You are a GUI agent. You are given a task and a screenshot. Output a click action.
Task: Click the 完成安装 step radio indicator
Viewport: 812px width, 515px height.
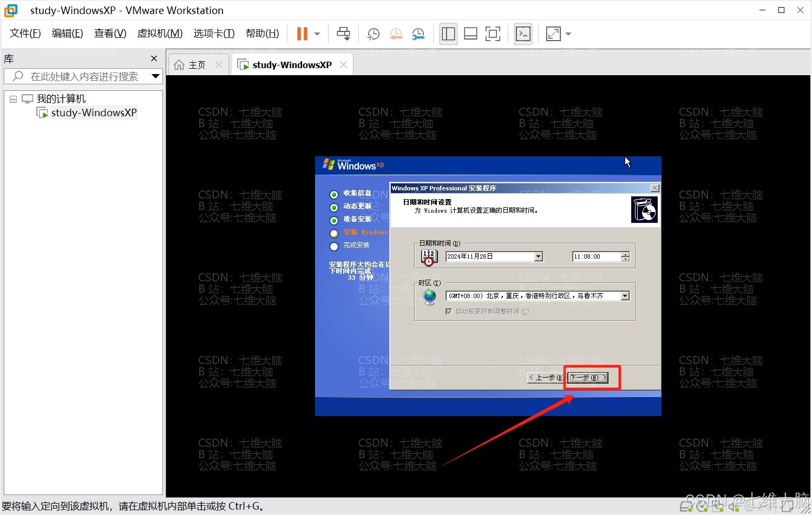click(x=334, y=246)
